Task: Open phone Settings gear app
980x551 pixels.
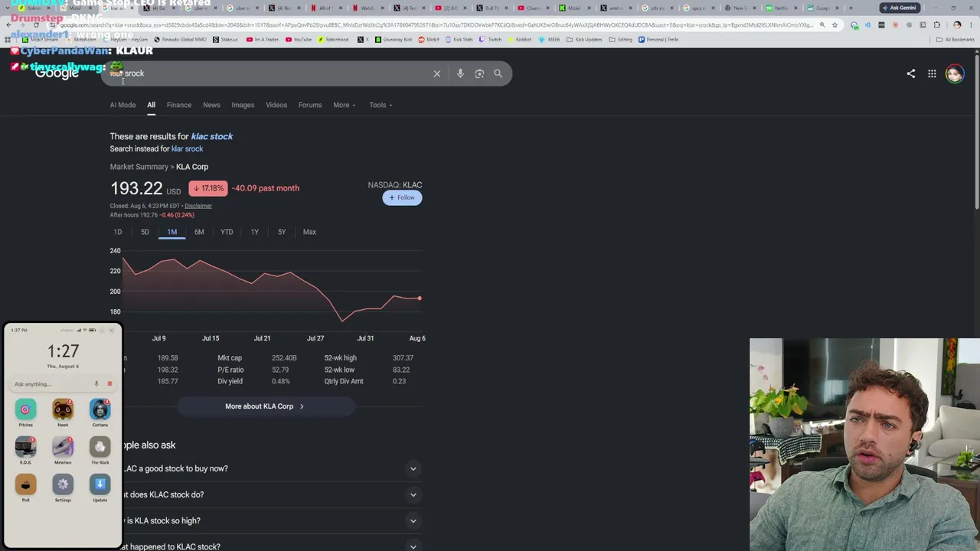Action: coord(63,485)
